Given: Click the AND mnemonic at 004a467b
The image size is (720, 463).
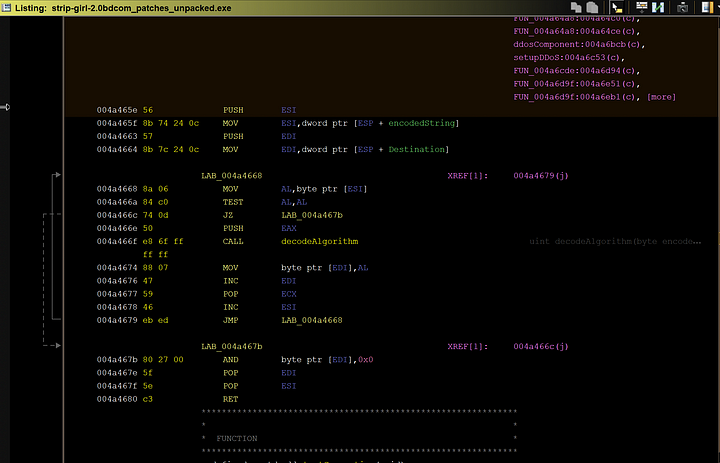Looking at the screenshot, I should (231, 360).
